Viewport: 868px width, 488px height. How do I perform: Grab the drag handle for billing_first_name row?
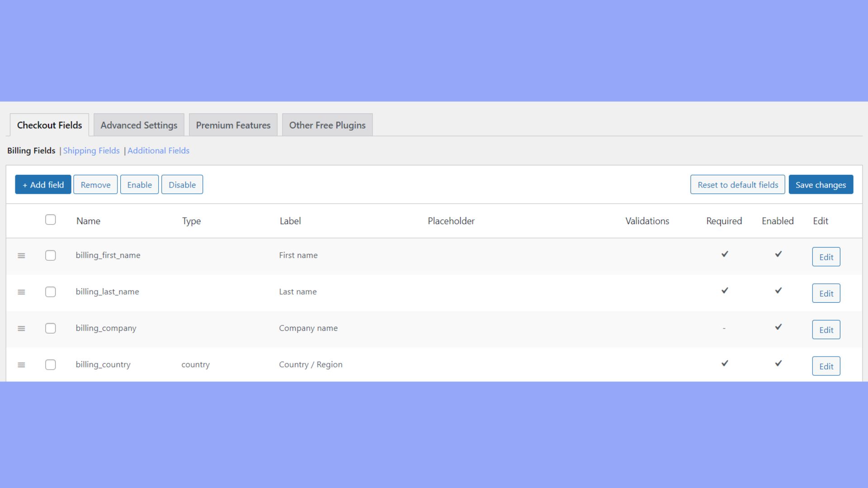click(x=21, y=255)
